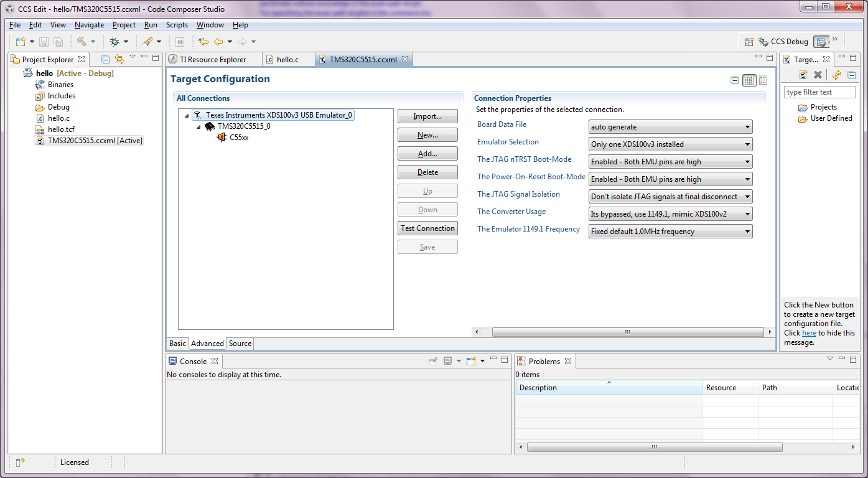
Task: Open the Project menu
Action: pos(124,25)
